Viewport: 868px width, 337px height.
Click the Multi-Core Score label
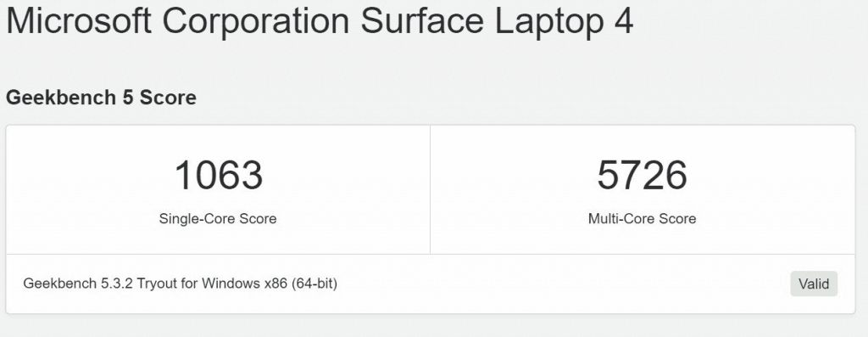(643, 218)
